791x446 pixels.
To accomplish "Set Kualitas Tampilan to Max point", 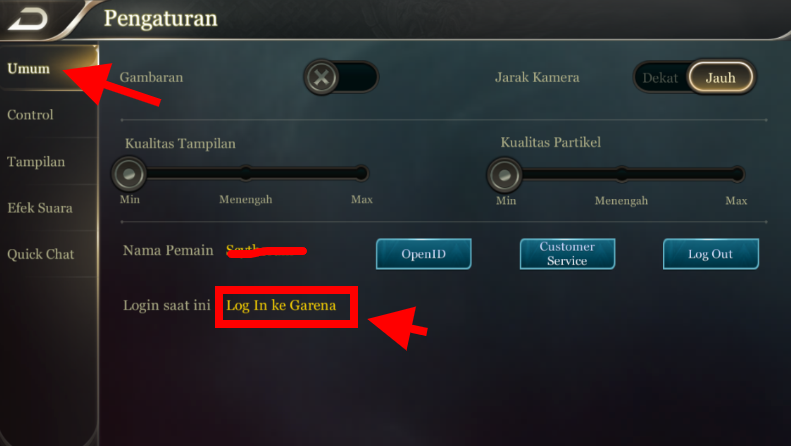I will [x=361, y=173].
